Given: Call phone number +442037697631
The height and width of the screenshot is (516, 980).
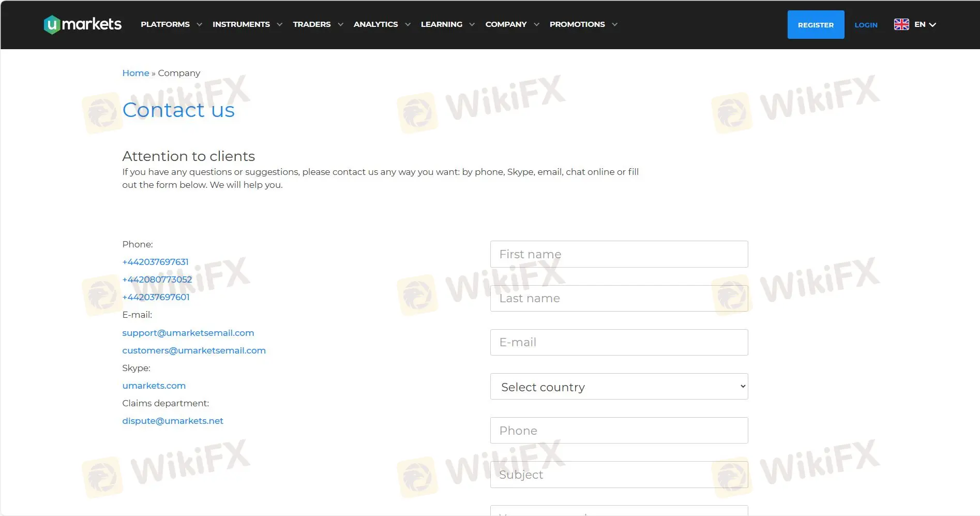Looking at the screenshot, I should click(155, 262).
